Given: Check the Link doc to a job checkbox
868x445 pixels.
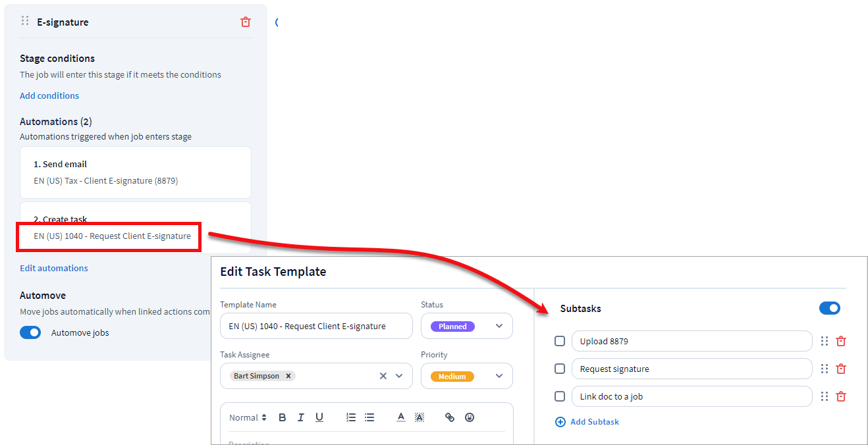Looking at the screenshot, I should click(x=560, y=396).
